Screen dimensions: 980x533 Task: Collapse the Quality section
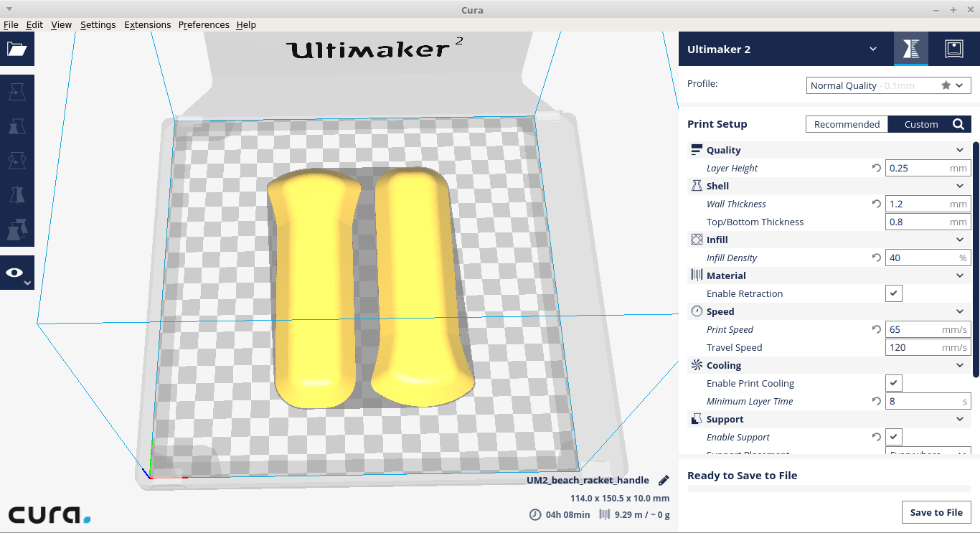[x=960, y=150]
